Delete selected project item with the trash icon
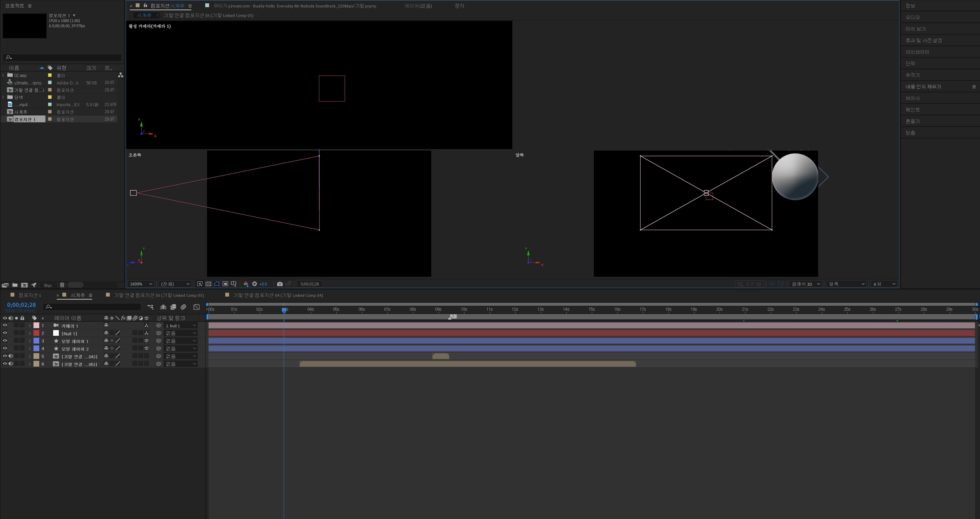 [x=62, y=285]
